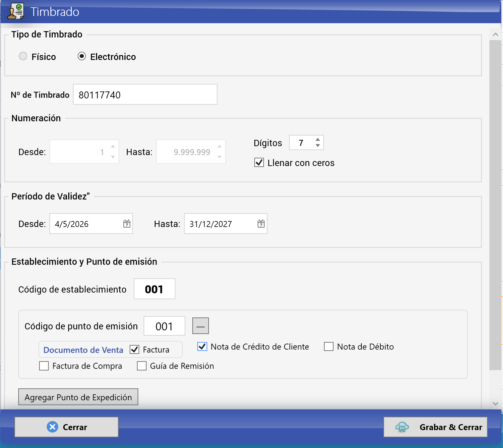Toggle the Llenar con ceros checkbox

[x=259, y=162]
